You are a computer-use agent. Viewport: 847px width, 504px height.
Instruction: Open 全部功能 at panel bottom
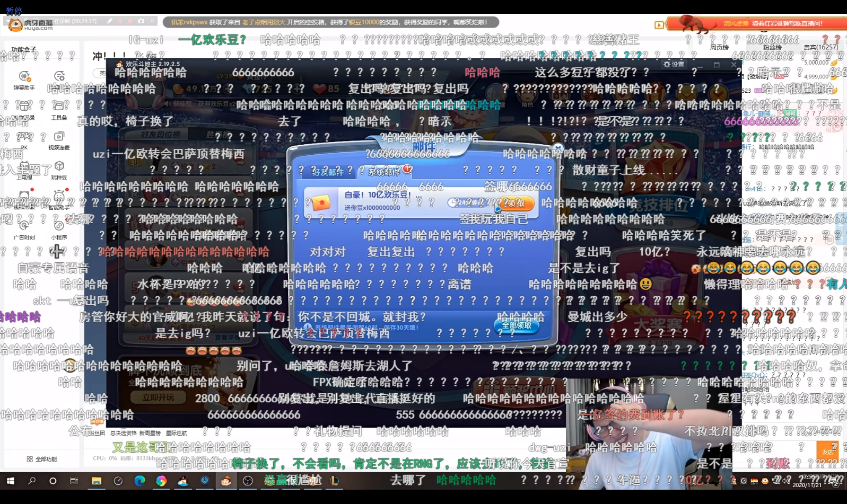pyautogui.click(x=42, y=459)
